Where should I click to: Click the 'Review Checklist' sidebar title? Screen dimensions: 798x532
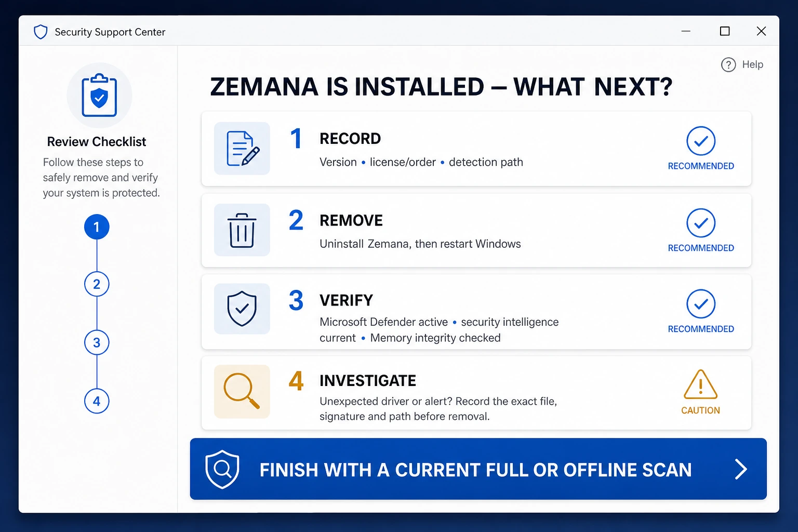tap(97, 142)
